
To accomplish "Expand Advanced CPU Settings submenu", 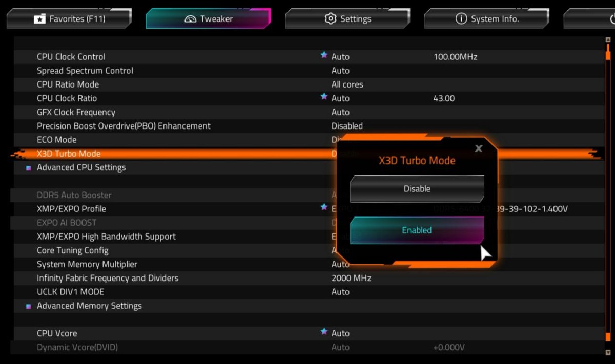I will click(81, 167).
